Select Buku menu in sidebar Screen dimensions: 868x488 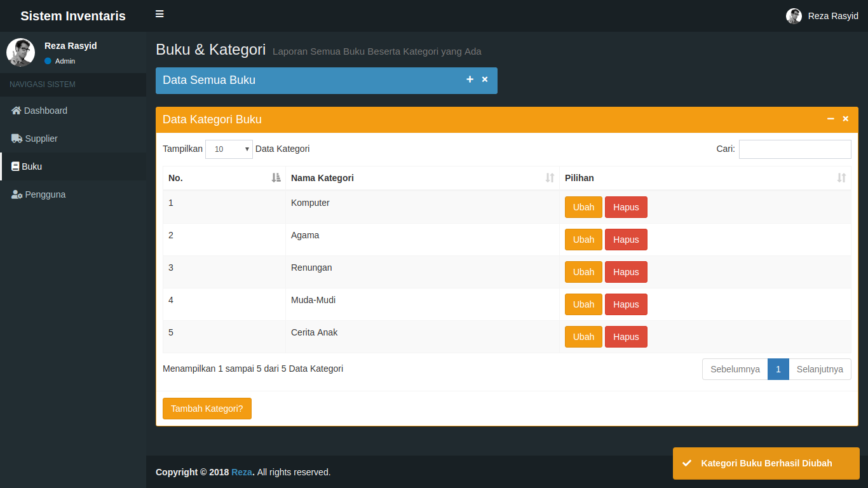tap(32, 166)
